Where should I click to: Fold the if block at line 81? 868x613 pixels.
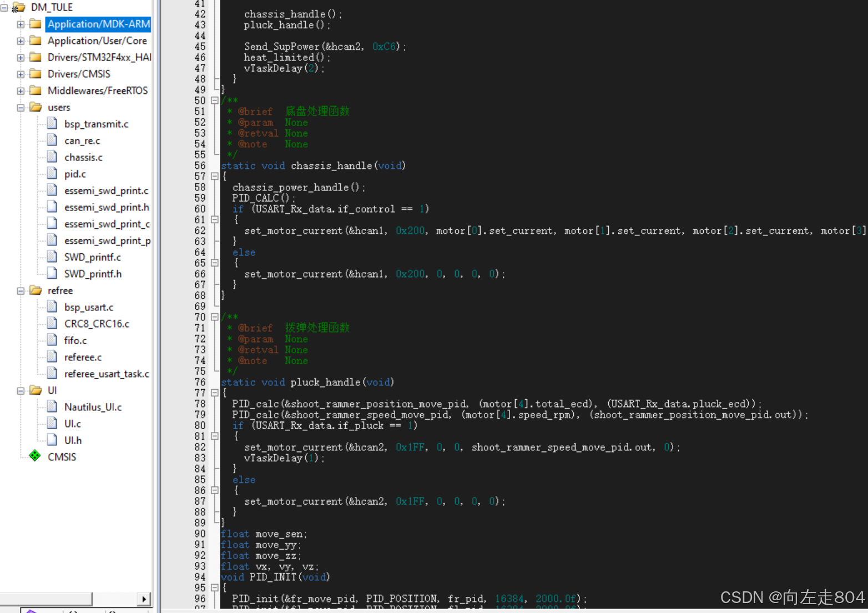pos(215,436)
